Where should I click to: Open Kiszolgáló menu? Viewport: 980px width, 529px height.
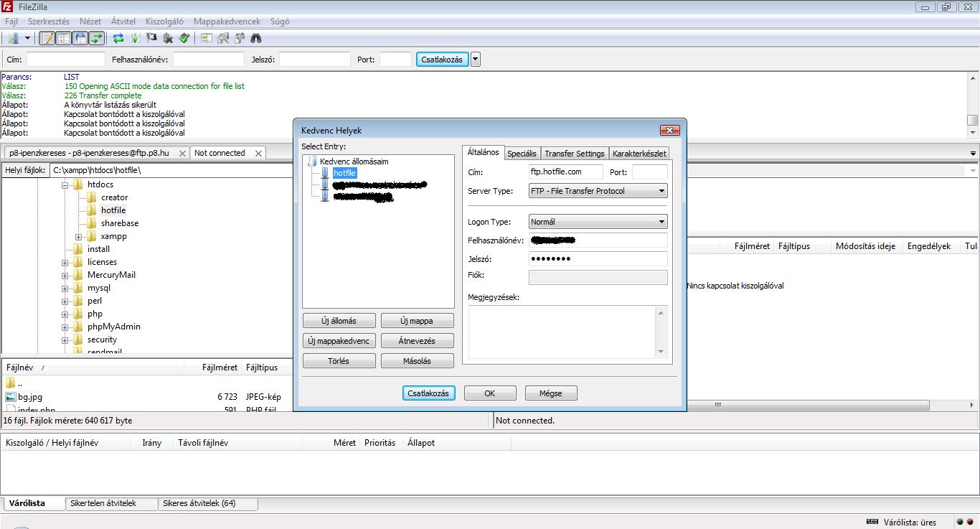point(165,22)
